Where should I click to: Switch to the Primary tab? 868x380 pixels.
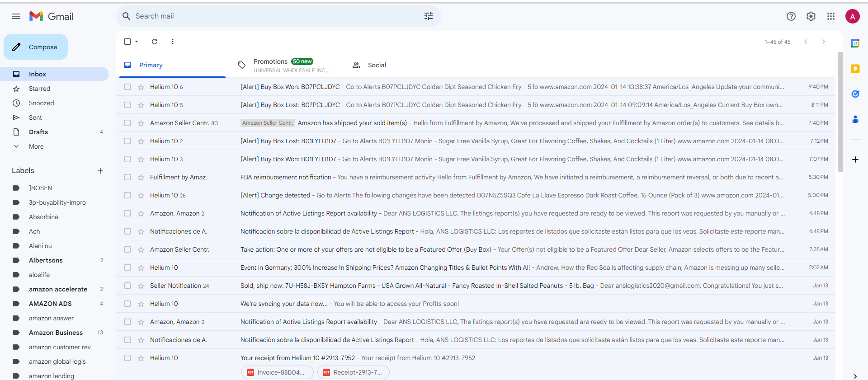pos(172,65)
